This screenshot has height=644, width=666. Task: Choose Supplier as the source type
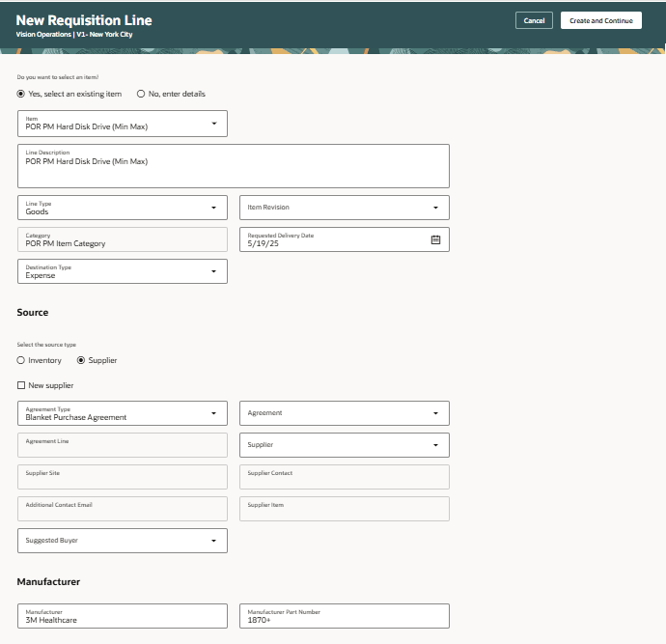(x=81, y=360)
